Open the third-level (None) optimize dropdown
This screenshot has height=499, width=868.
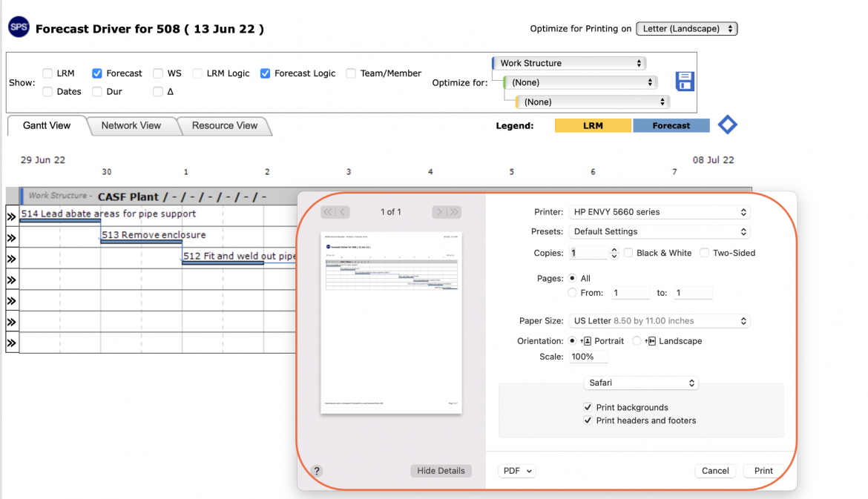point(592,102)
